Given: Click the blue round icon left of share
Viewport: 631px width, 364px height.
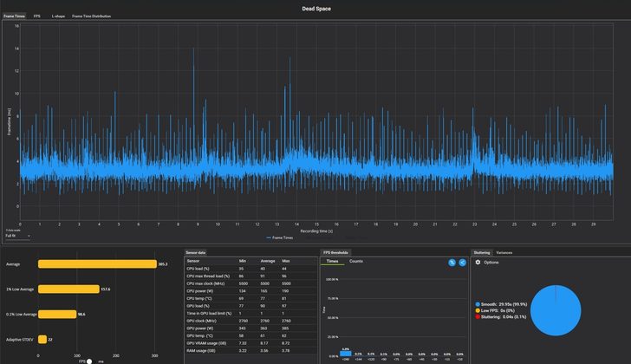Looking at the screenshot, I should tap(452, 263).
